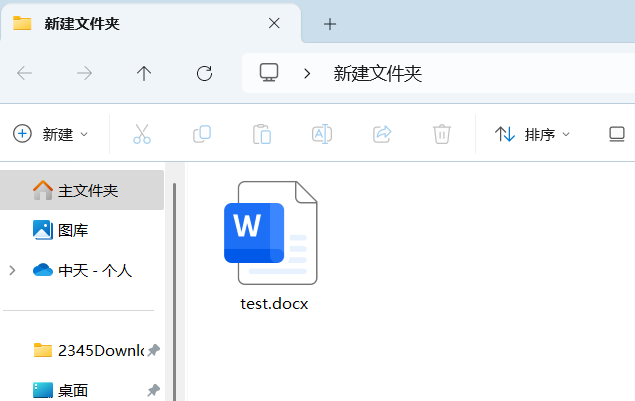
Task: Select 主文件夹 in the sidebar
Action: point(82,190)
